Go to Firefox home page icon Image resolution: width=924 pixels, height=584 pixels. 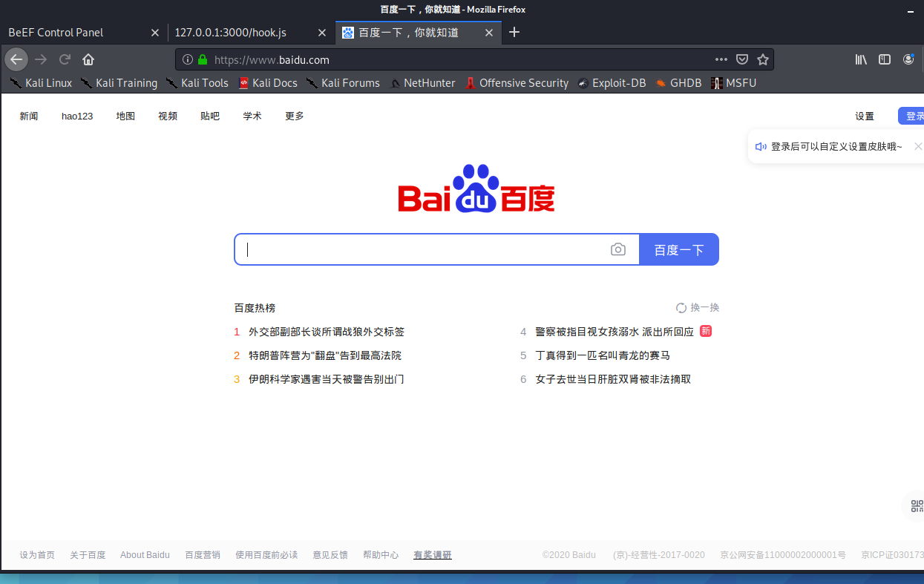point(88,59)
